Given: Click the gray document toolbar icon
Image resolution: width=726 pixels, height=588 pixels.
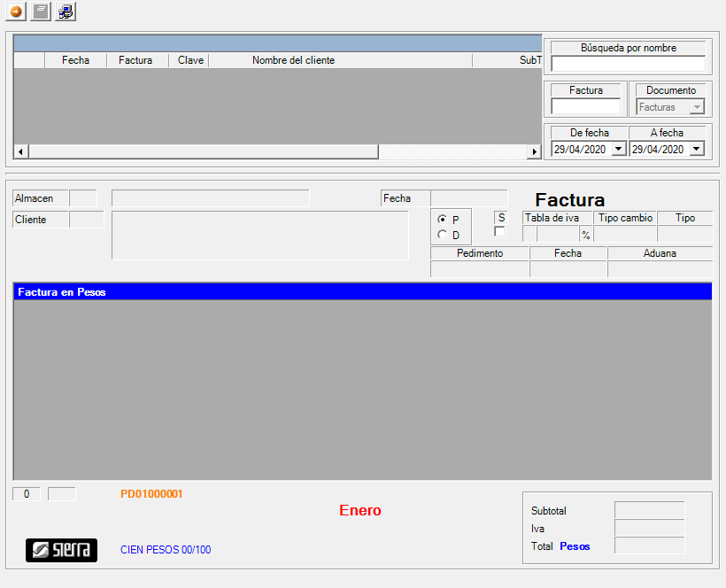Looking at the screenshot, I should coord(41,12).
